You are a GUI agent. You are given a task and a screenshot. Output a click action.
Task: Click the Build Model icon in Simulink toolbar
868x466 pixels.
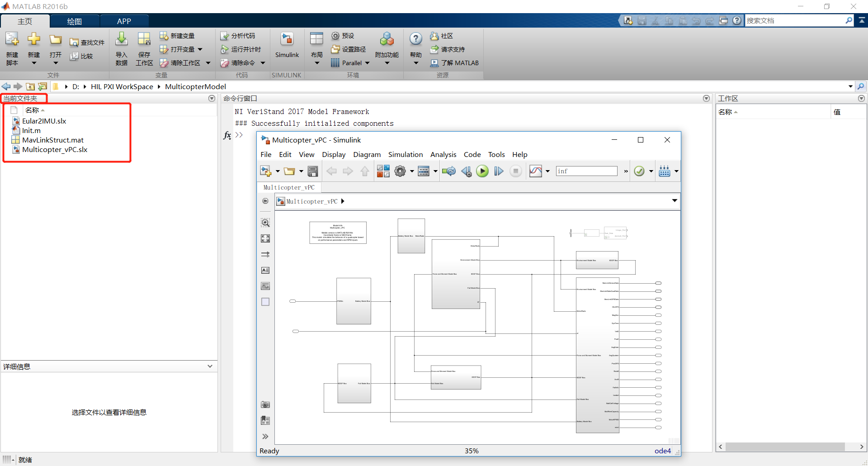(x=665, y=171)
